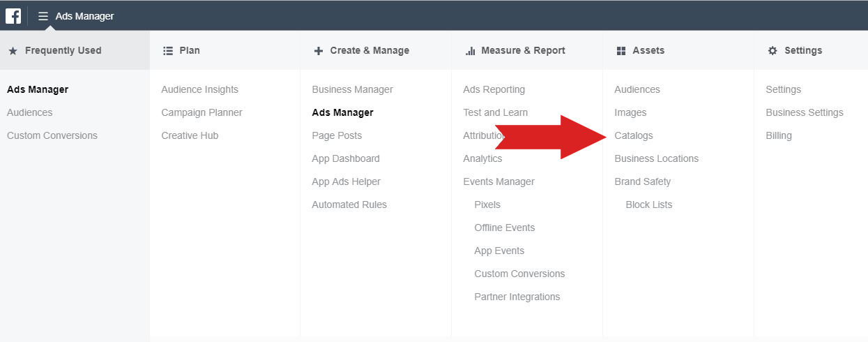Open Partner Integrations
The width and height of the screenshot is (868, 342).
click(517, 297)
